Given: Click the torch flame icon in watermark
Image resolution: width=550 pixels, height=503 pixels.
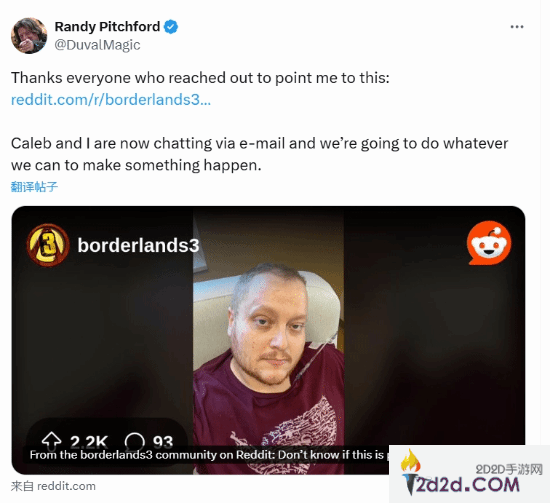Looking at the screenshot, I should pos(411,460).
